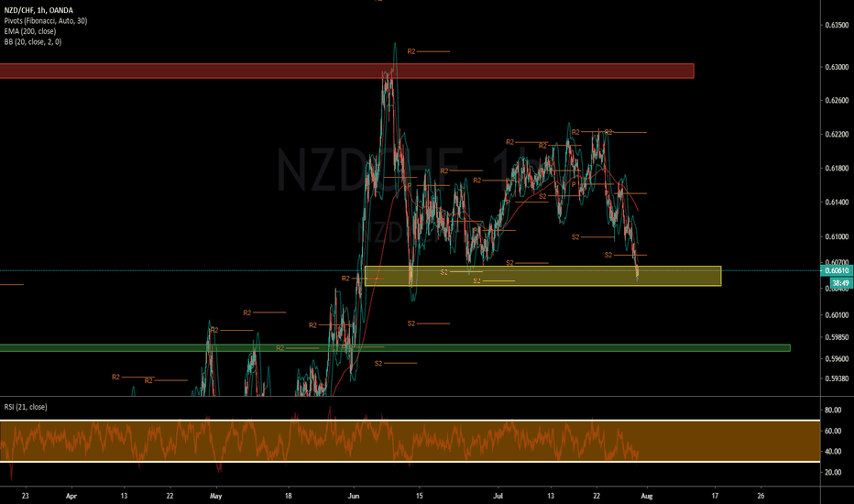The width and height of the screenshot is (854, 504).
Task: Click the 0.63000 price axis label
Action: pyautogui.click(x=837, y=67)
